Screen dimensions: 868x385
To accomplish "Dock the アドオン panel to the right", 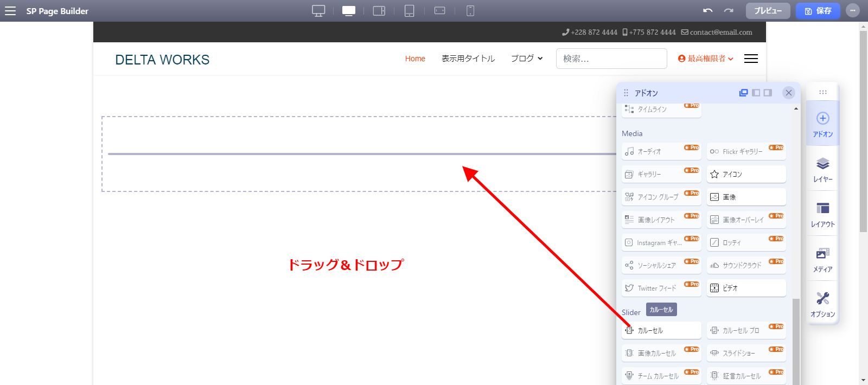I will (768, 93).
